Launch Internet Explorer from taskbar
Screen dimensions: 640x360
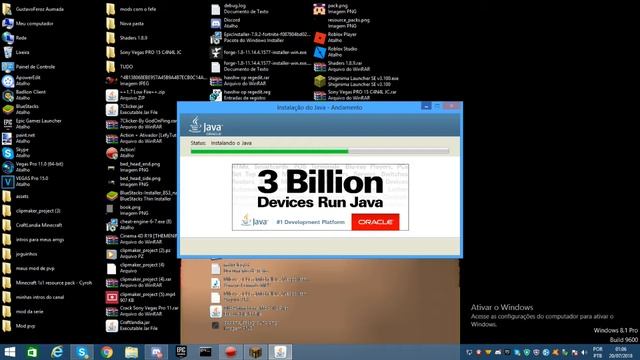57,352
